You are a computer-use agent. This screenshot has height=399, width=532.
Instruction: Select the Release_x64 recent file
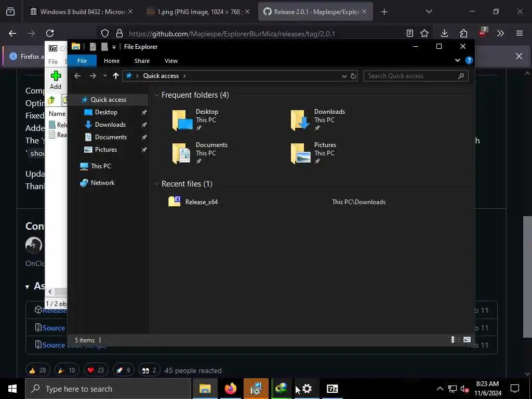[202, 202]
